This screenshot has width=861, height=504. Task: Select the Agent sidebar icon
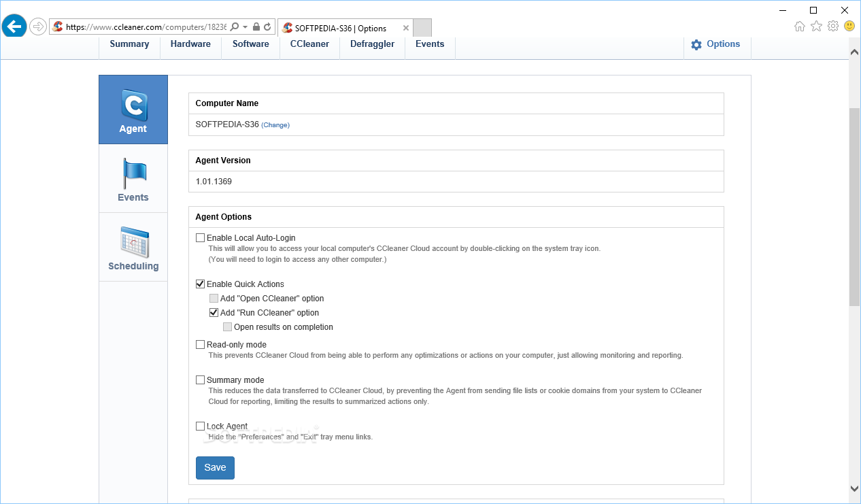click(133, 110)
